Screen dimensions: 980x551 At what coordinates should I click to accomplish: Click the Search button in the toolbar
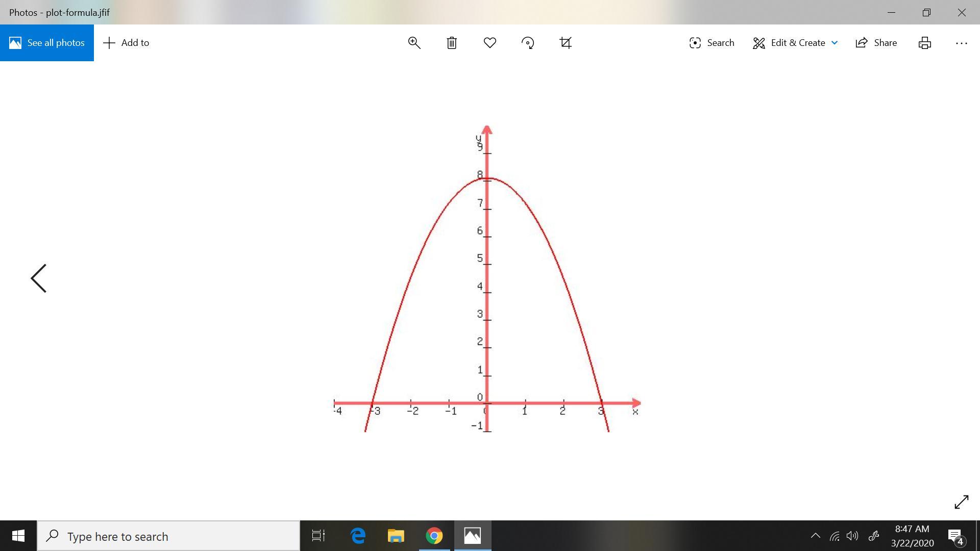pos(712,43)
